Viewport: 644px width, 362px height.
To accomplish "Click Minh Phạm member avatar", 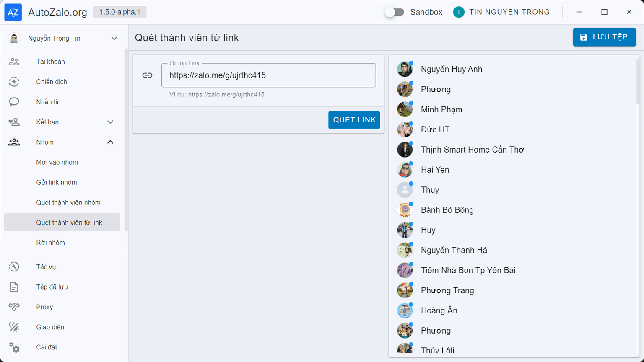I will pos(405,109).
